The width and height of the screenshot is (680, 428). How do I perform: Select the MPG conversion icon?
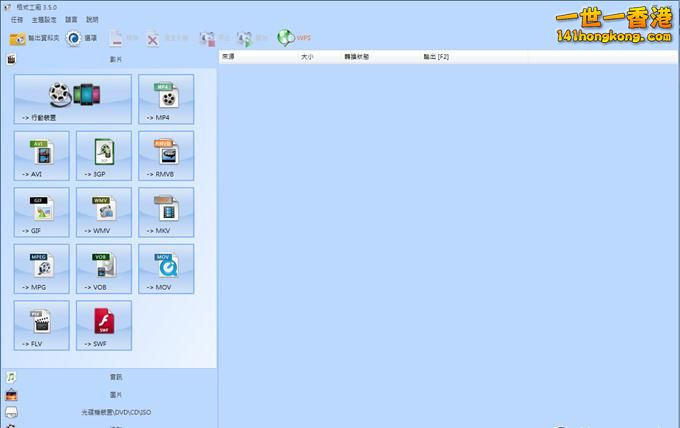[x=42, y=269]
